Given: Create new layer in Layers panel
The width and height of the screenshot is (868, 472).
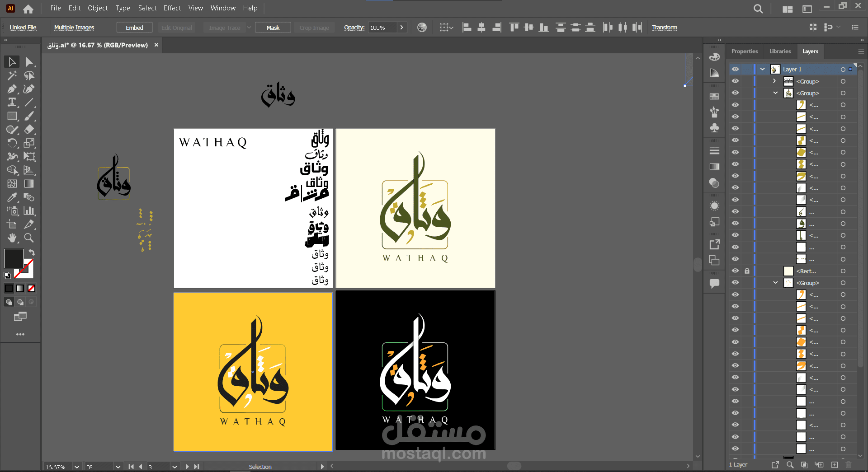Looking at the screenshot, I should (x=835, y=465).
